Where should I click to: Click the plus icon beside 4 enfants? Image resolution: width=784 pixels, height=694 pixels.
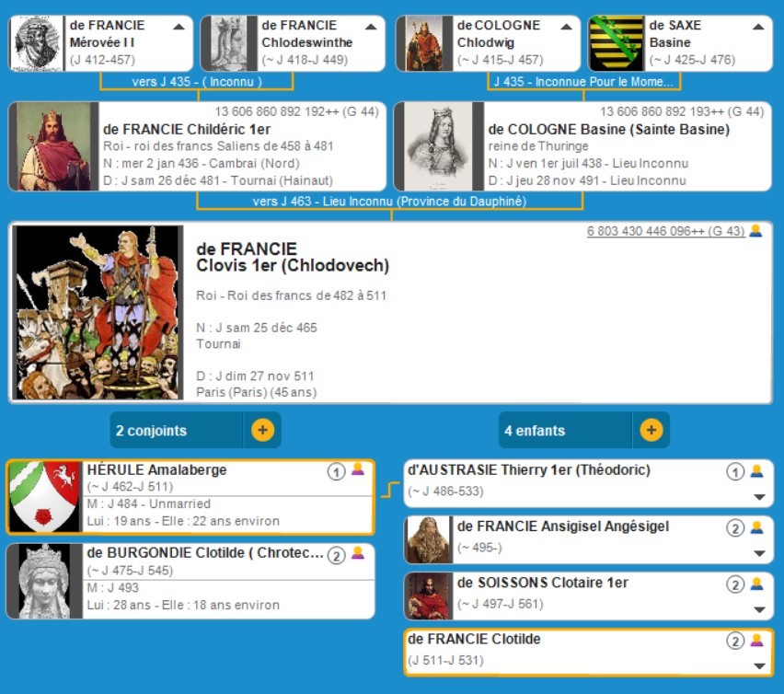click(x=651, y=430)
